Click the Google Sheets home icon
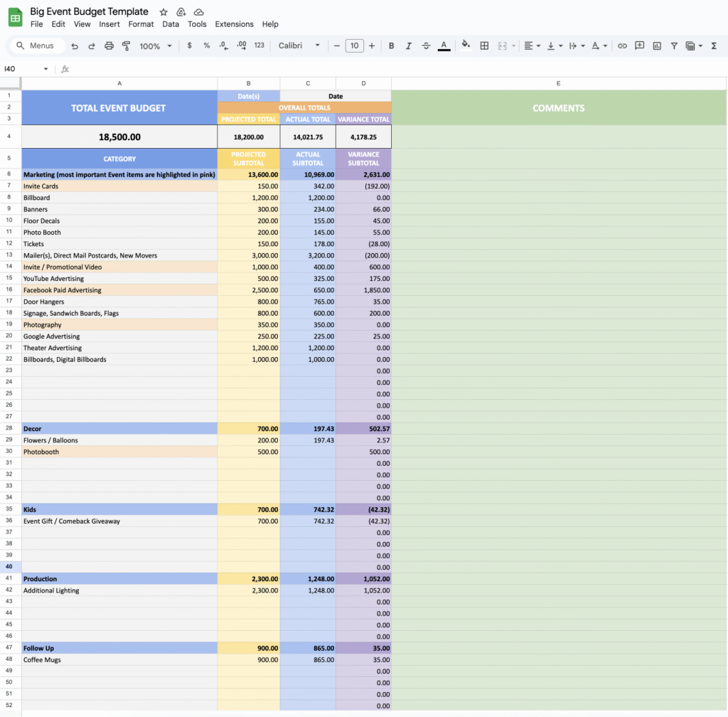Viewport: 728px width, 717px height. pos(16,18)
